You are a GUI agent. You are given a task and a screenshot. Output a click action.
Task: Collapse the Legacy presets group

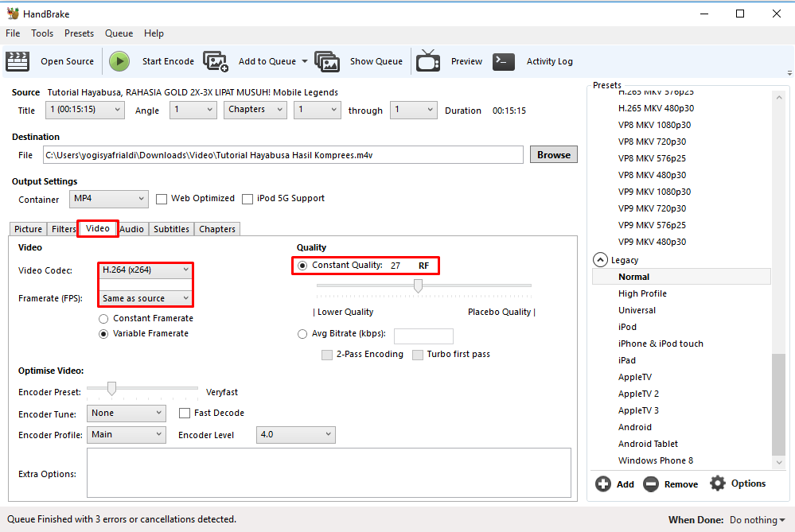tap(600, 260)
